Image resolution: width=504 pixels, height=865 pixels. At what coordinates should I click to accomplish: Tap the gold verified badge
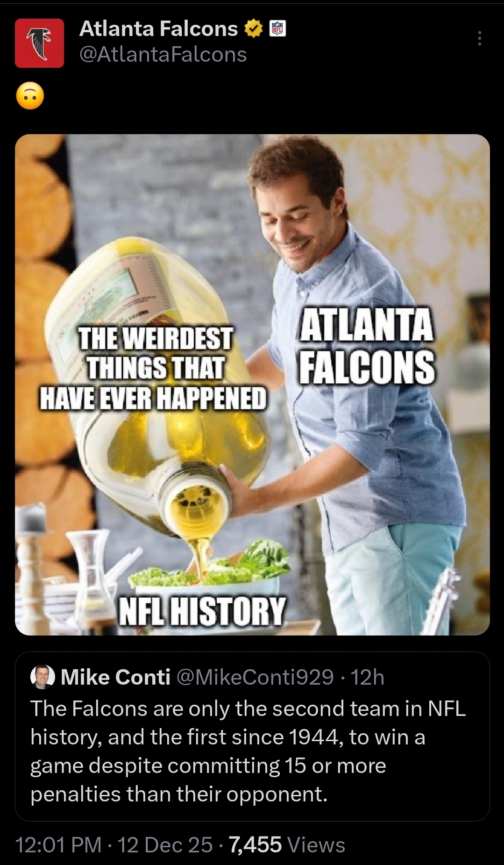pos(253,29)
